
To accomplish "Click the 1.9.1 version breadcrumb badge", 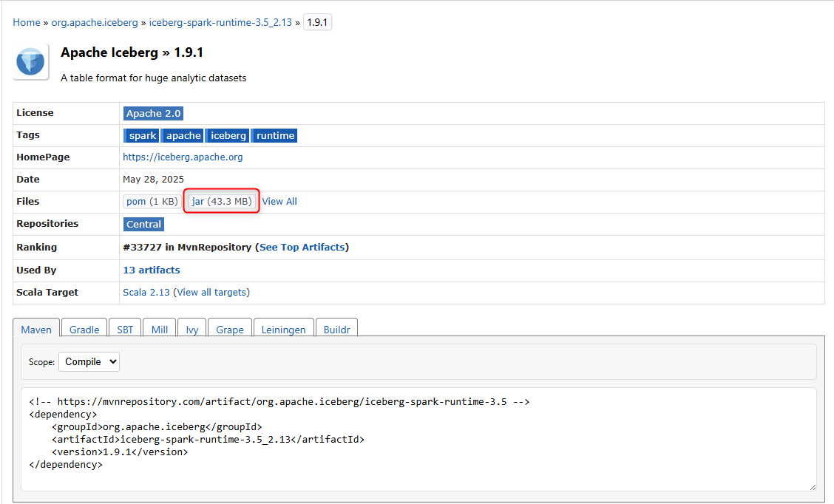I will tap(317, 22).
